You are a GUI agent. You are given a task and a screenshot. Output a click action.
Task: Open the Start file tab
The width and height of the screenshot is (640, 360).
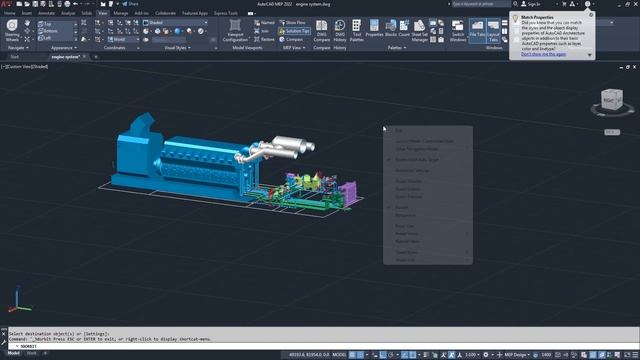[x=15, y=57]
